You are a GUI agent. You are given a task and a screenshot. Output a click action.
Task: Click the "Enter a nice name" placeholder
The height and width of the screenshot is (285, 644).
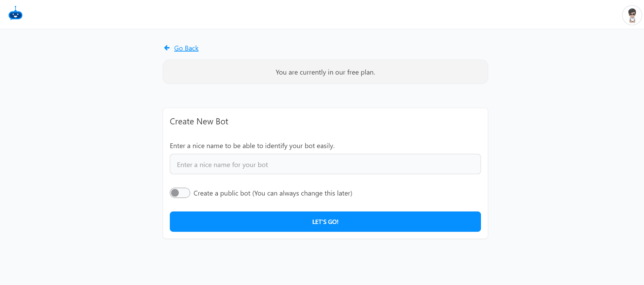[x=222, y=165]
